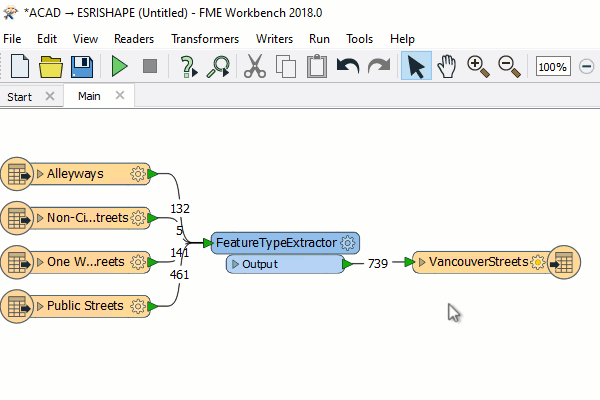Expand the Non-Ci...treets feature type
600x400 pixels.
coord(40,218)
